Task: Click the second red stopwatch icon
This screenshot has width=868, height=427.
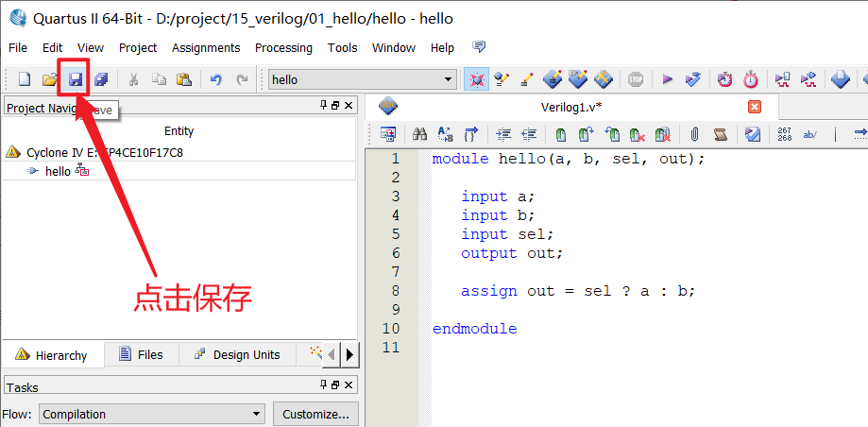Action: point(751,79)
